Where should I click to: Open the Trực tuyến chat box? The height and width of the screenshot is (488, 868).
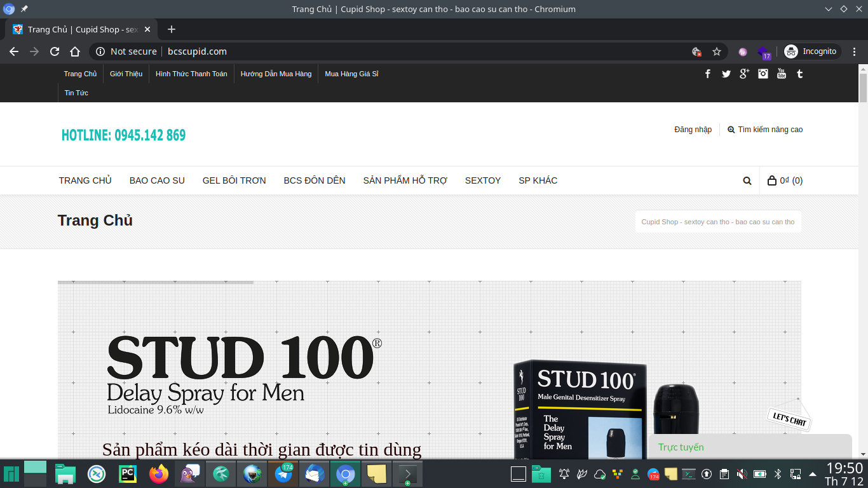tap(750, 447)
